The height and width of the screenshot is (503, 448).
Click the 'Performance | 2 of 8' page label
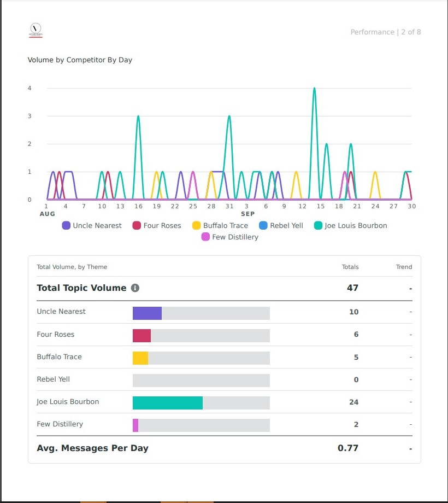386,32
